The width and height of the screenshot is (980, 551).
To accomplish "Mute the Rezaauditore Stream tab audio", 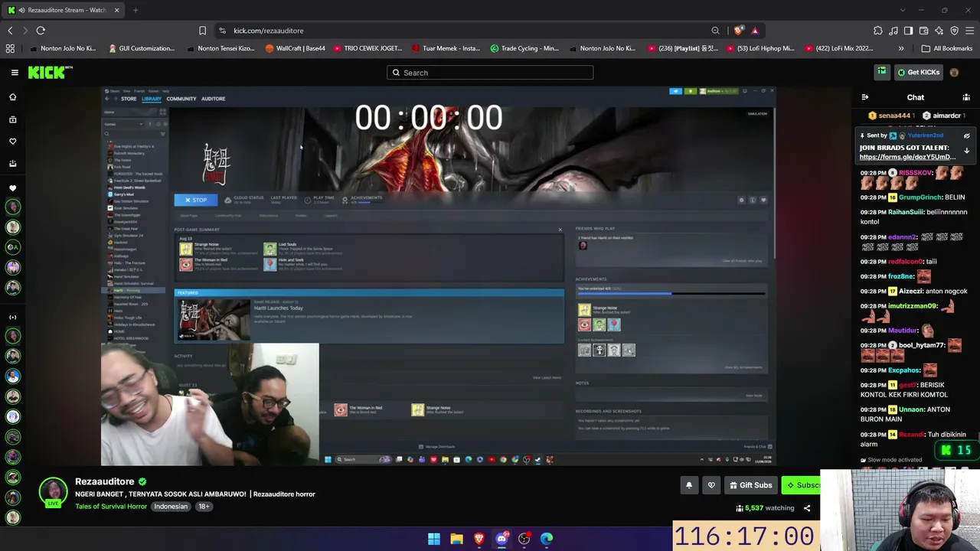I will (21, 10).
